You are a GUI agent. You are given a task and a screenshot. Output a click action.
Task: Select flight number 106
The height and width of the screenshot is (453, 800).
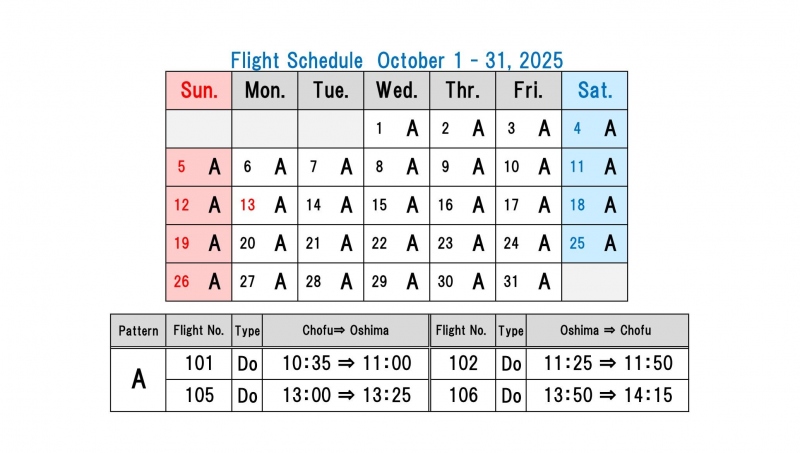coord(463,395)
